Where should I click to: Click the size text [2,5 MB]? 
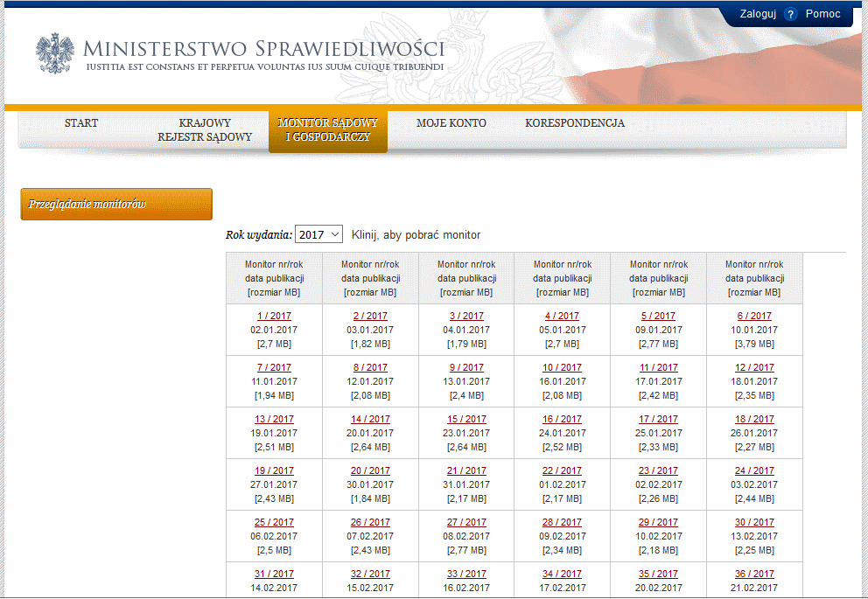click(x=274, y=551)
